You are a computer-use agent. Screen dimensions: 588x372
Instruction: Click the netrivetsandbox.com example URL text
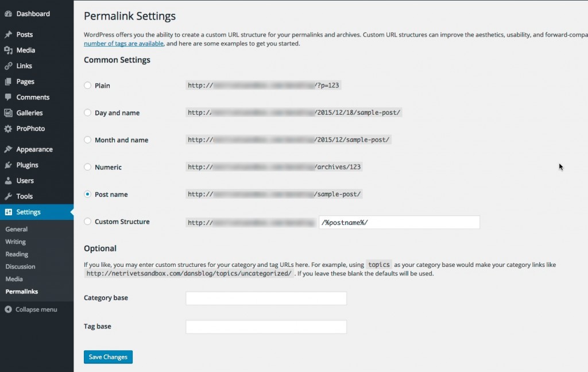click(188, 273)
